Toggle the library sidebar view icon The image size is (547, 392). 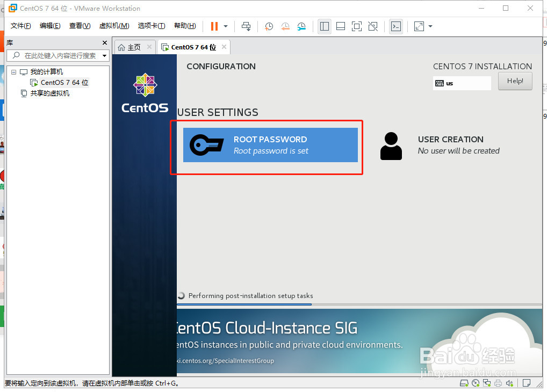click(325, 26)
